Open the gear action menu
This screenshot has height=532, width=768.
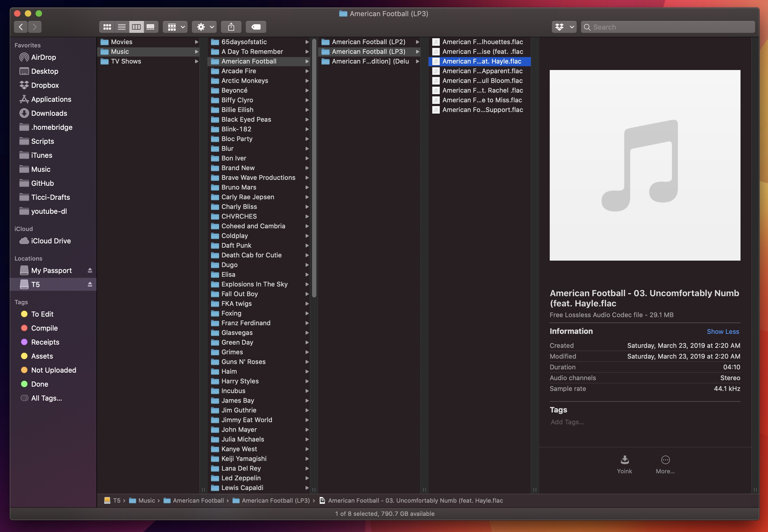[205, 27]
